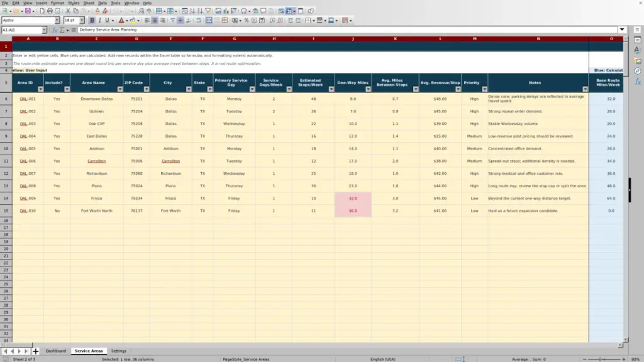Click the Background Color highlight swatch

(x=132, y=20)
